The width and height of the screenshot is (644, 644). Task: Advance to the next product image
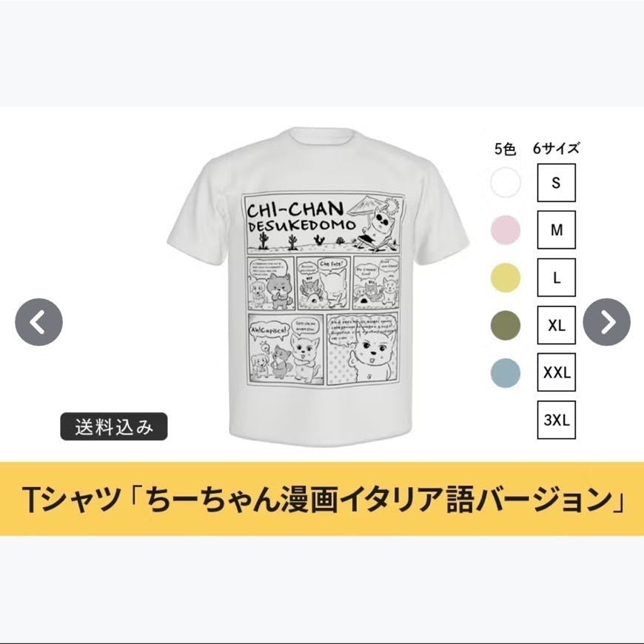coord(607,322)
